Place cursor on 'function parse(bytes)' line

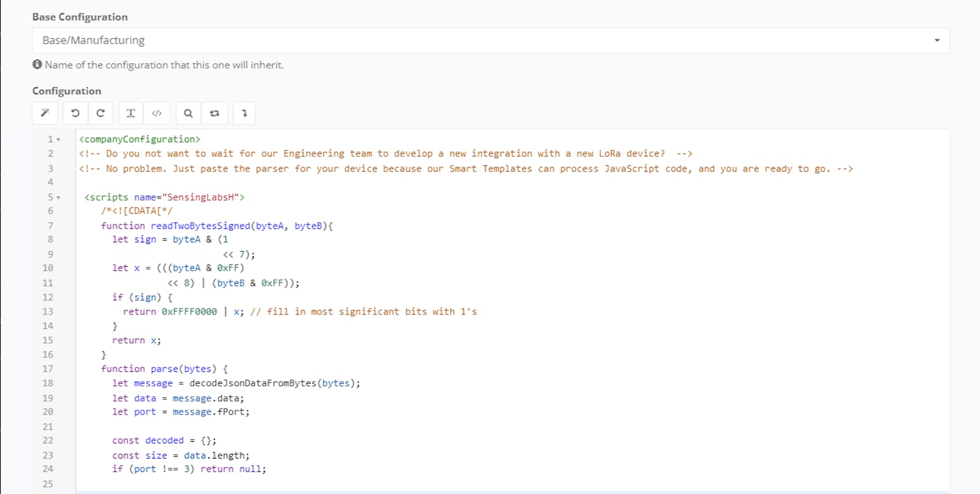(164, 369)
